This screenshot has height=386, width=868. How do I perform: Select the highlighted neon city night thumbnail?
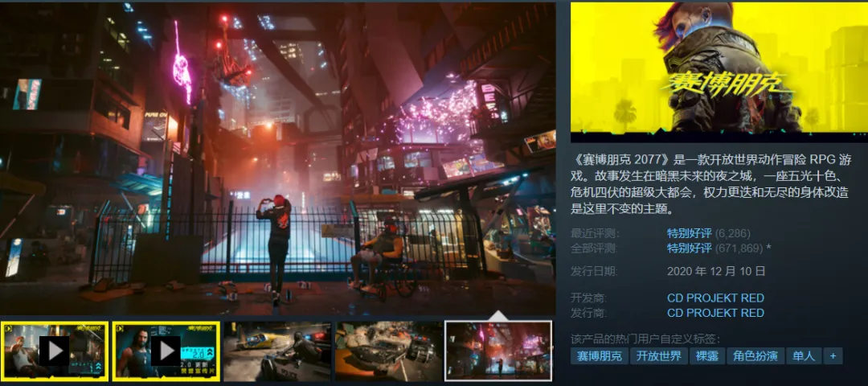499,351
